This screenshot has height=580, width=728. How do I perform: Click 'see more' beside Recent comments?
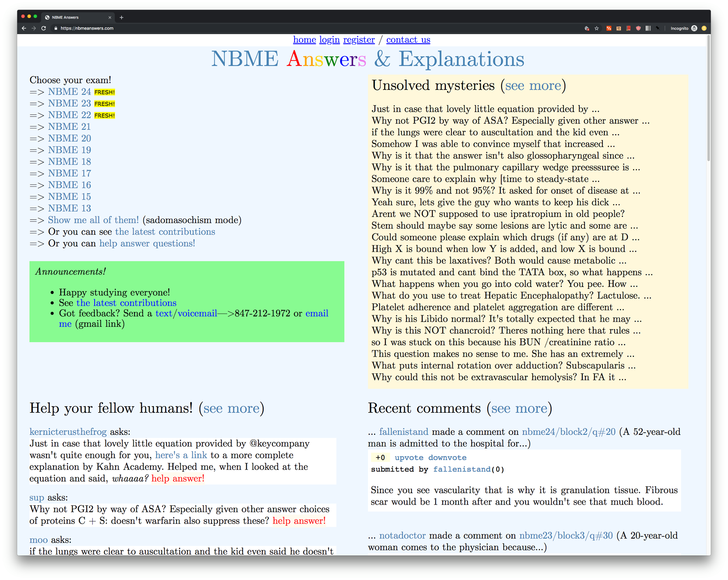point(519,408)
